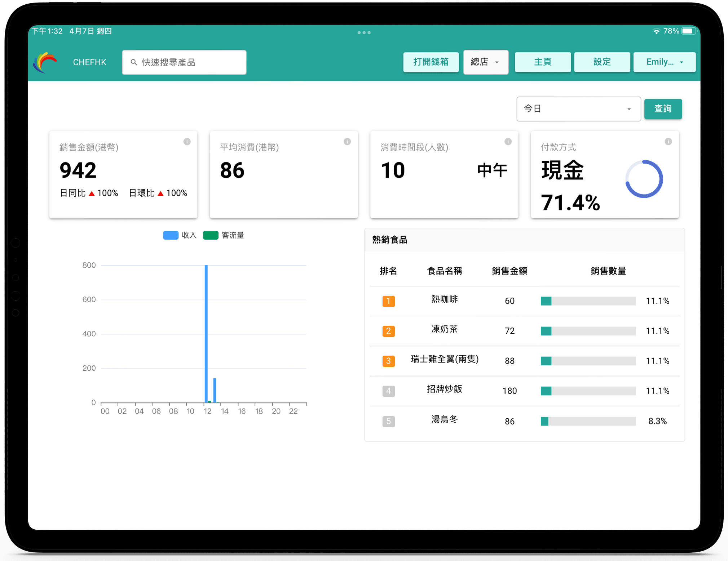This screenshot has height=561, width=728.
Task: Click the 招牌炒飯 sales quantity bar
Action: [x=588, y=391]
